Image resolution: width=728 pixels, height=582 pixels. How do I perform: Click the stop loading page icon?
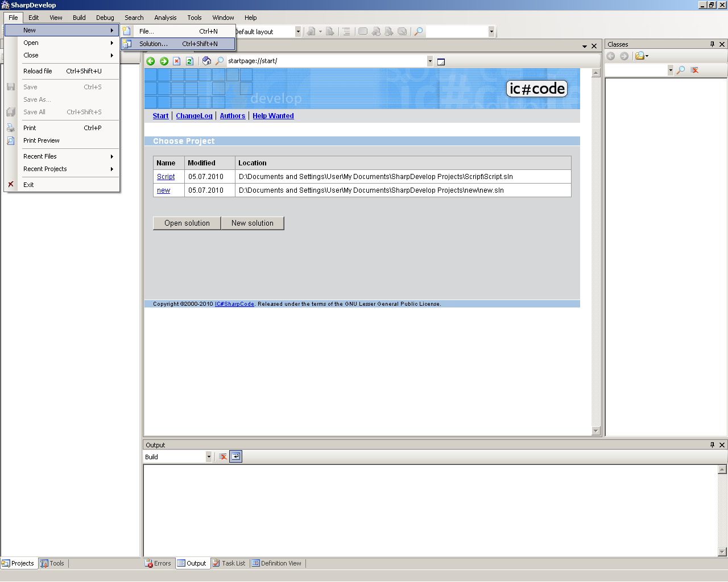(x=177, y=61)
